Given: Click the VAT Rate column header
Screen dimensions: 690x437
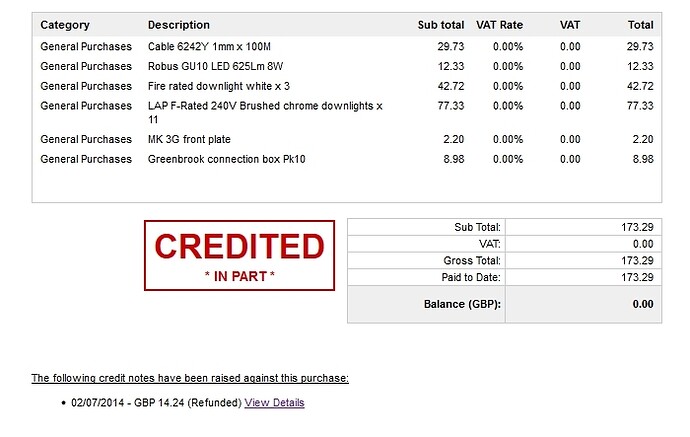Looking at the screenshot, I should pyautogui.click(x=499, y=25).
